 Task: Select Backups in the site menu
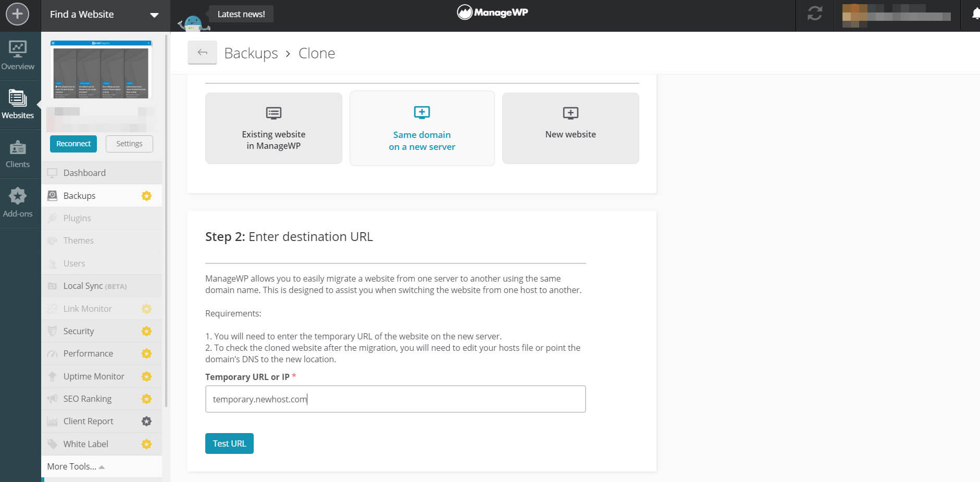[x=79, y=195]
